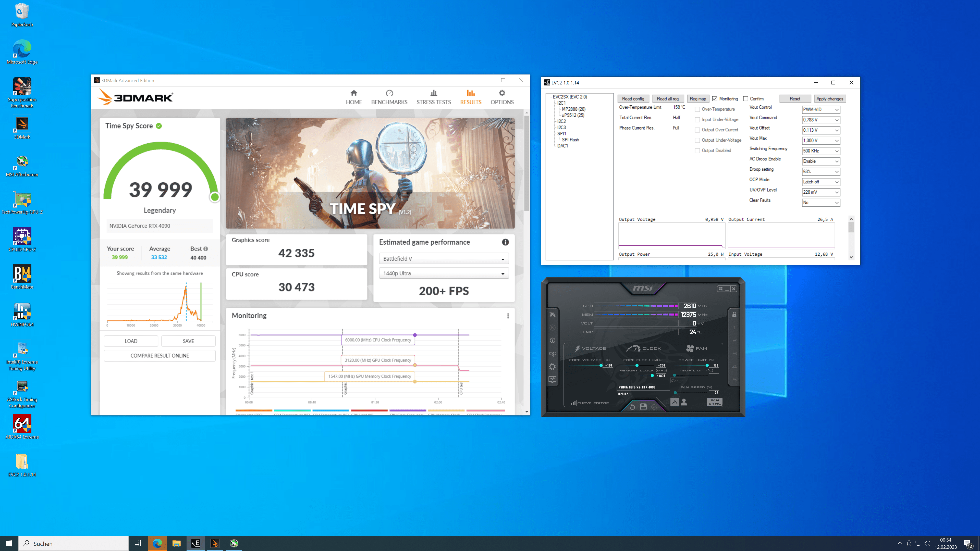Open the Battlefield V game dropdown
980x551 pixels.
pos(444,259)
